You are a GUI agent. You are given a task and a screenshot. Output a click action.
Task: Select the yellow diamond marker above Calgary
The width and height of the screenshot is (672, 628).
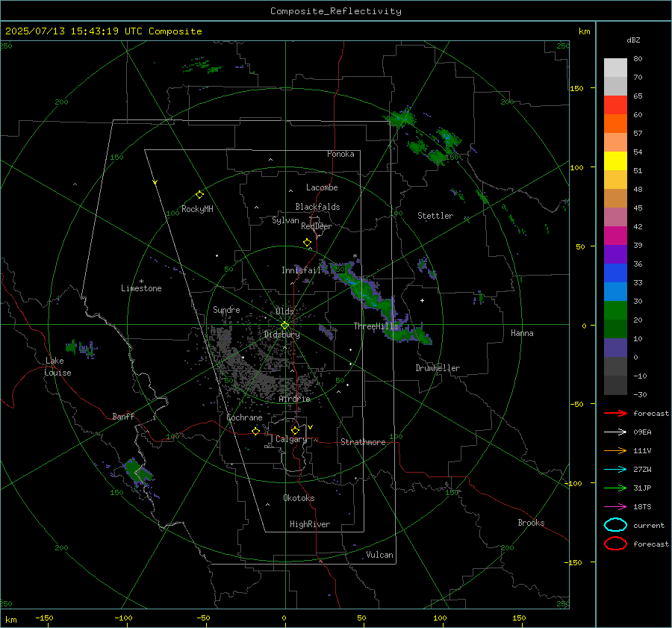[295, 430]
